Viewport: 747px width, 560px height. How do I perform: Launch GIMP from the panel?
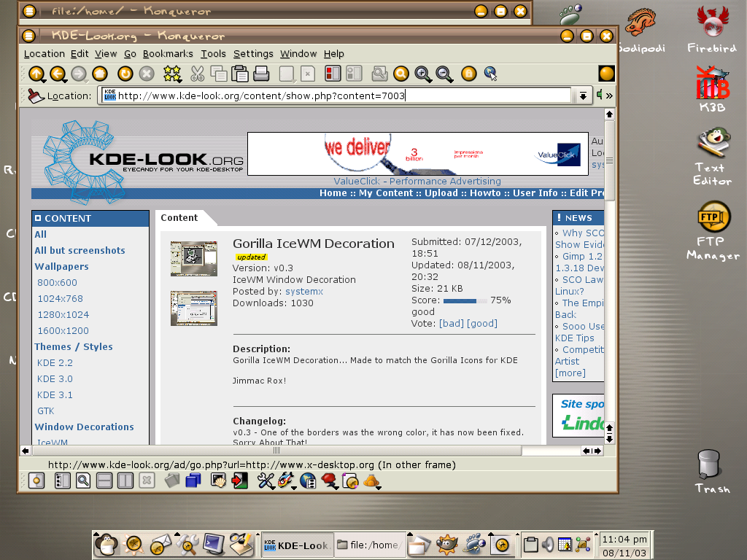(446, 545)
